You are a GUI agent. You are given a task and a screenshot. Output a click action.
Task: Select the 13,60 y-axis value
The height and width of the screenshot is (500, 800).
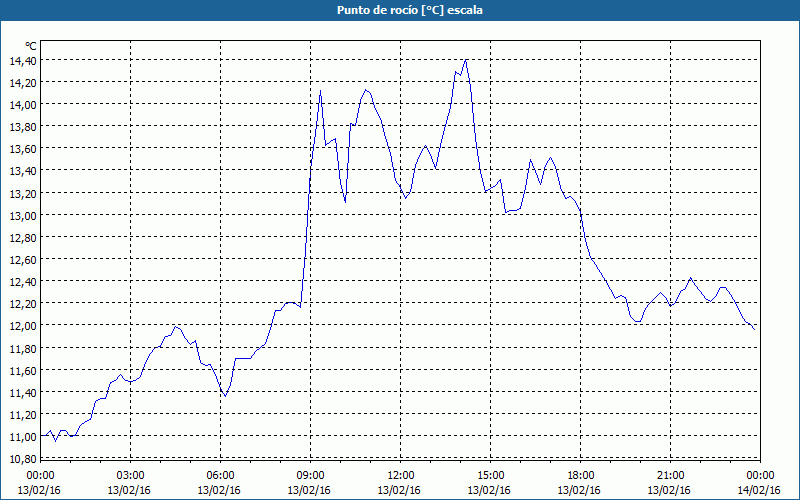point(23,148)
